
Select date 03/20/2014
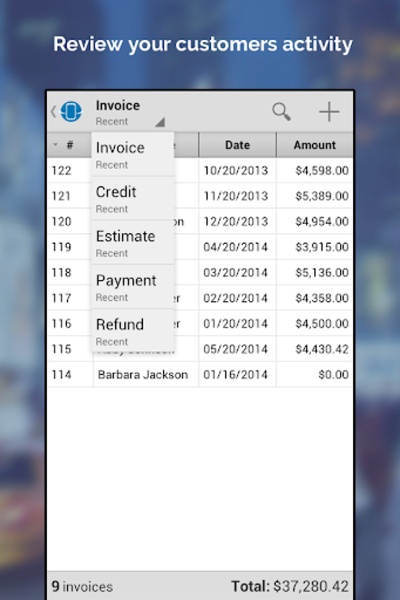coord(235,272)
